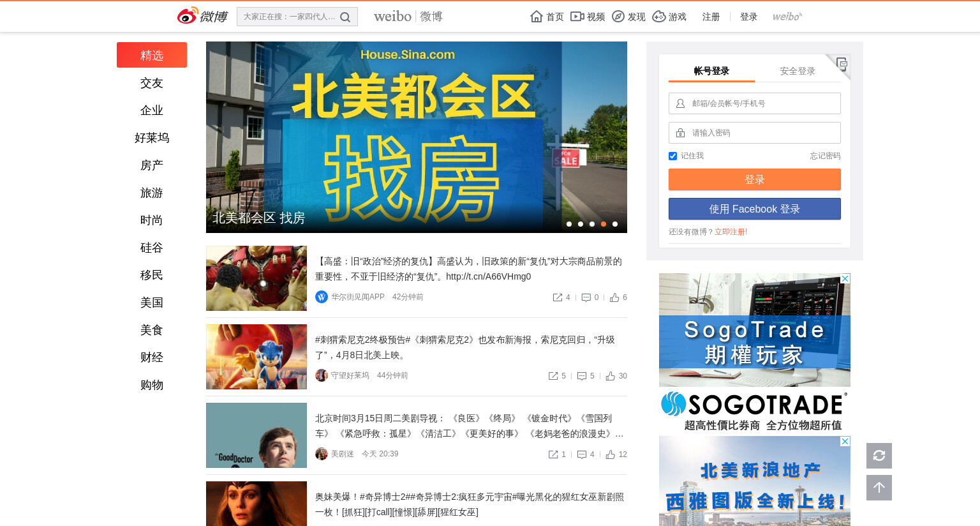Screen dimensions: 980x526
Task: Click 立即注册 link
Action: [x=730, y=232]
